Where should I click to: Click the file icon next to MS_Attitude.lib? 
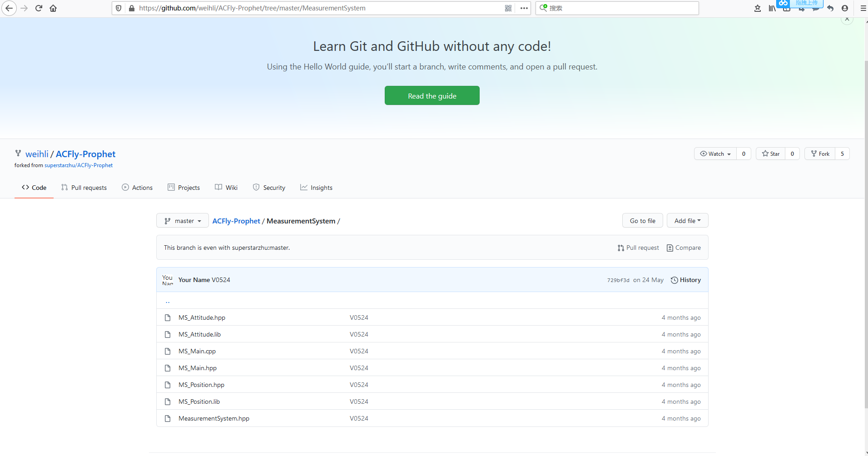tap(168, 334)
